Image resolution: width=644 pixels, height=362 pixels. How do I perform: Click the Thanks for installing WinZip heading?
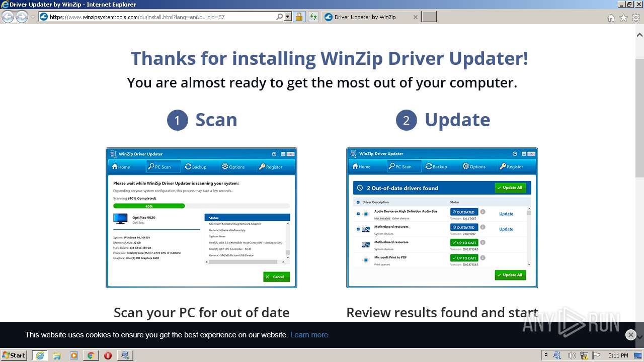(330, 58)
